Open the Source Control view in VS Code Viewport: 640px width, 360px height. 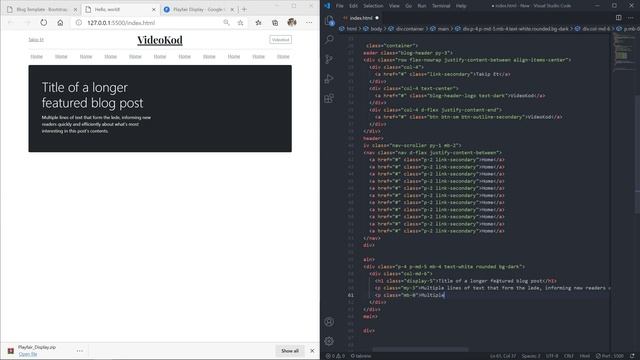329,59
